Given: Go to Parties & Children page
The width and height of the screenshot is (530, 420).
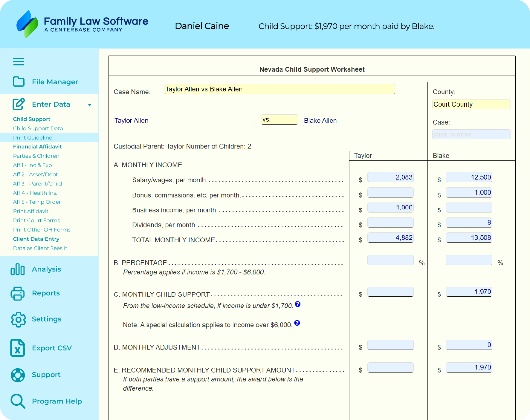Looking at the screenshot, I should pos(36,156).
